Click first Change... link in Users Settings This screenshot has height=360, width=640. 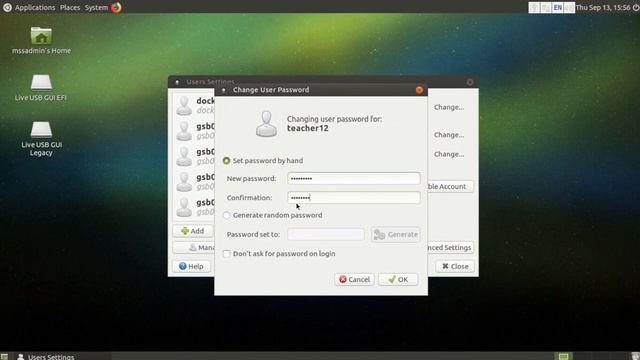449,107
